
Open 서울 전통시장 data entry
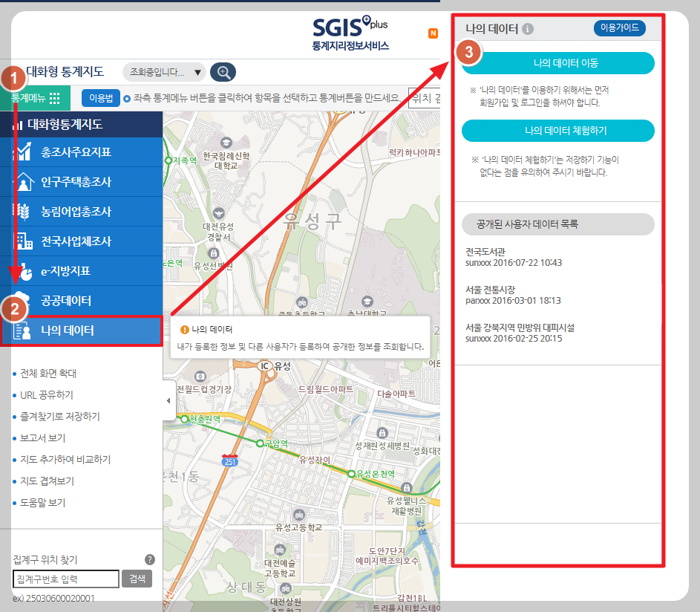513,295
